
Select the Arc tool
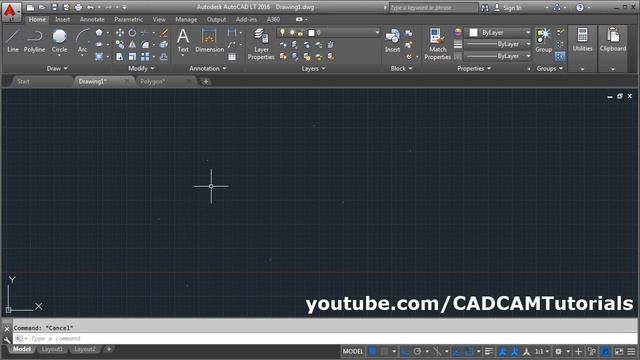(x=82, y=41)
